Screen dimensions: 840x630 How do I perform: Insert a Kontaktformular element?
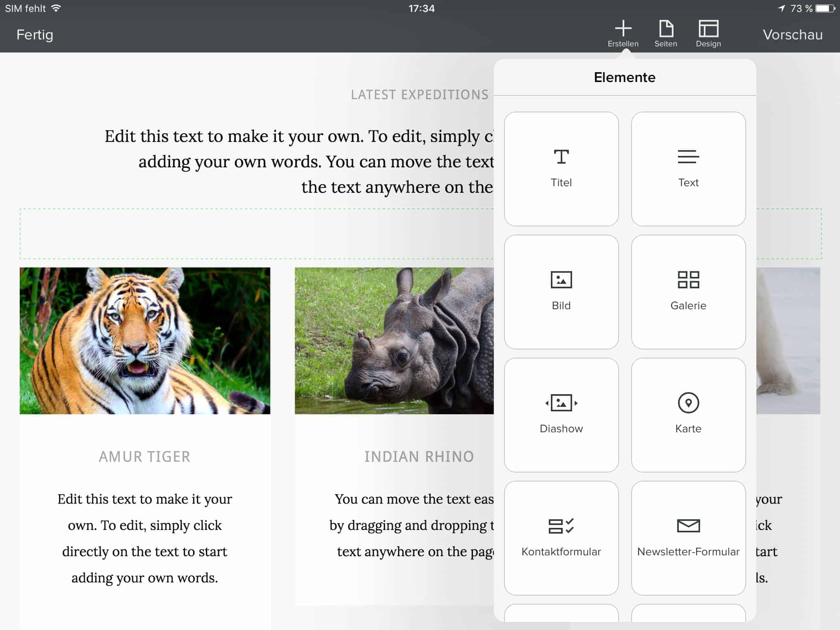tap(561, 538)
